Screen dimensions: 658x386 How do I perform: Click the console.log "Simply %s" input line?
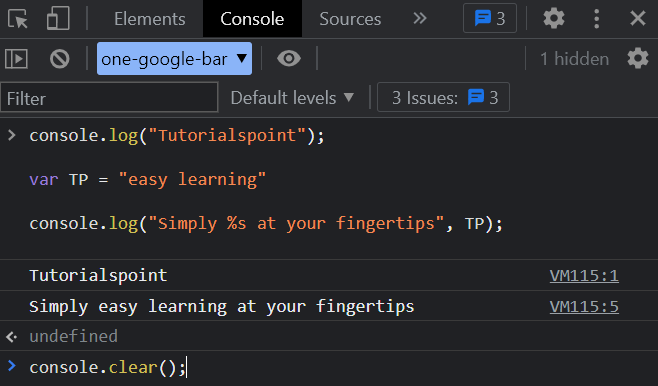266,224
